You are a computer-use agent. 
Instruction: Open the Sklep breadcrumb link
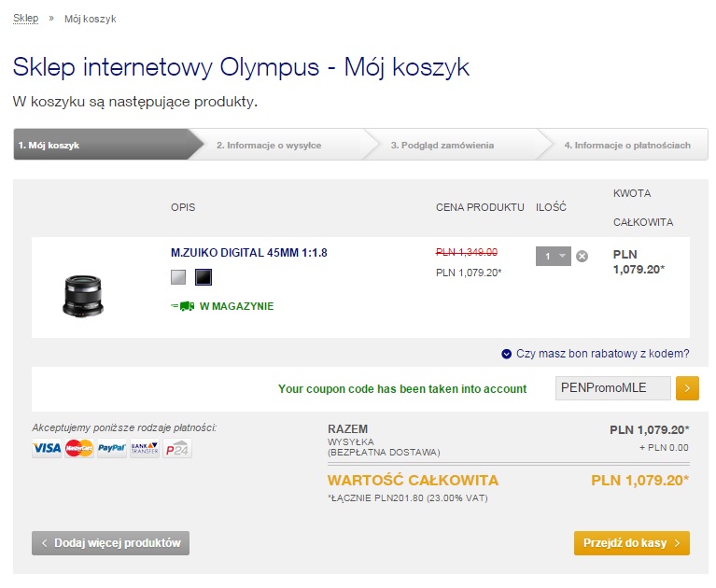tap(26, 19)
